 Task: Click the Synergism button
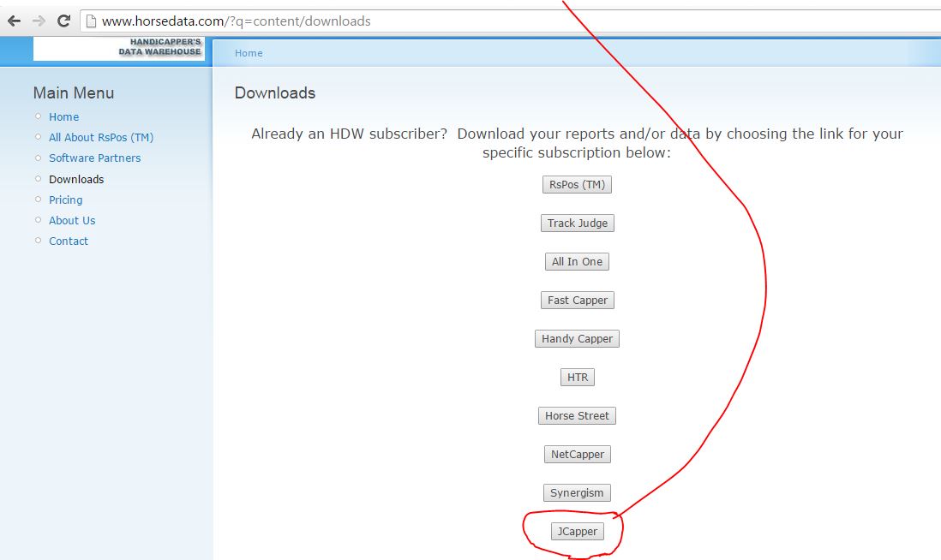tap(578, 493)
